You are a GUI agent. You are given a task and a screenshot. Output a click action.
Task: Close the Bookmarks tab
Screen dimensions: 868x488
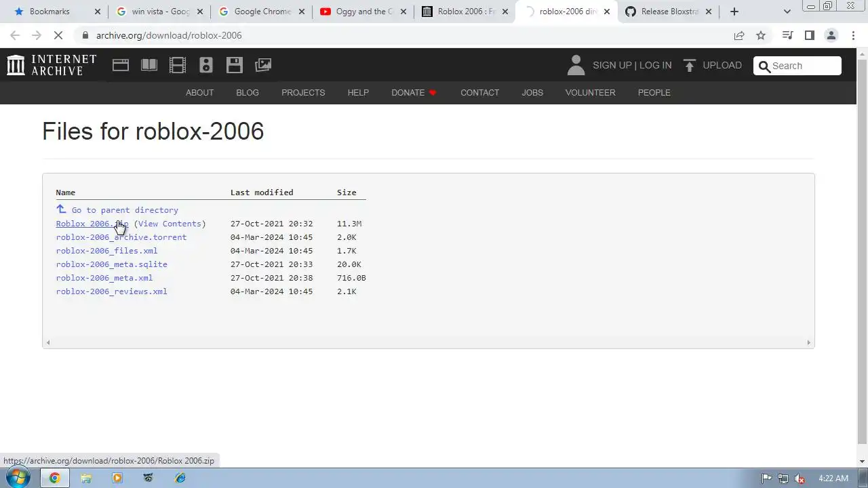[x=98, y=12]
